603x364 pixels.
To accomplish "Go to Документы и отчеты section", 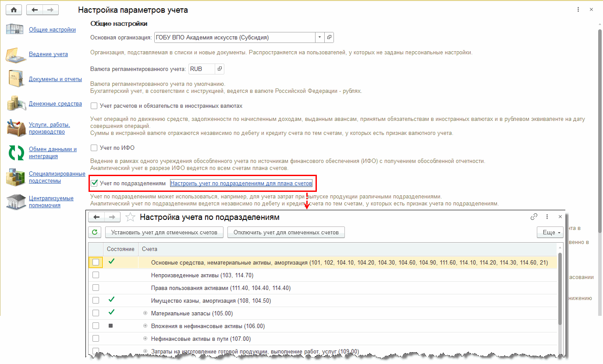I will point(55,79).
